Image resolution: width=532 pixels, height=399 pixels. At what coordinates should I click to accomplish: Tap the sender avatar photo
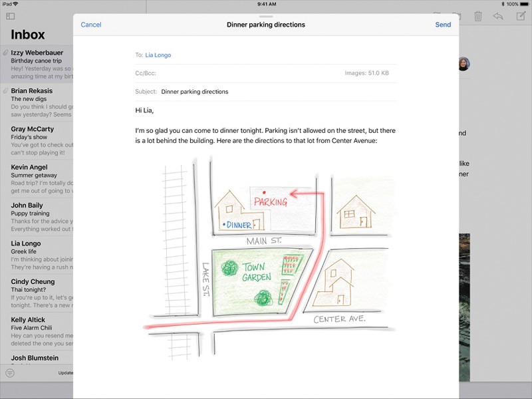[464, 64]
